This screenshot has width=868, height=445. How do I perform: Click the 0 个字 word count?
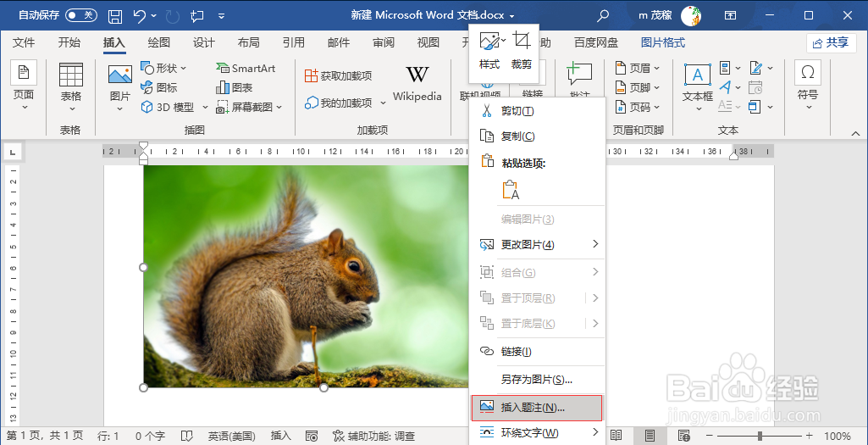[151, 437]
